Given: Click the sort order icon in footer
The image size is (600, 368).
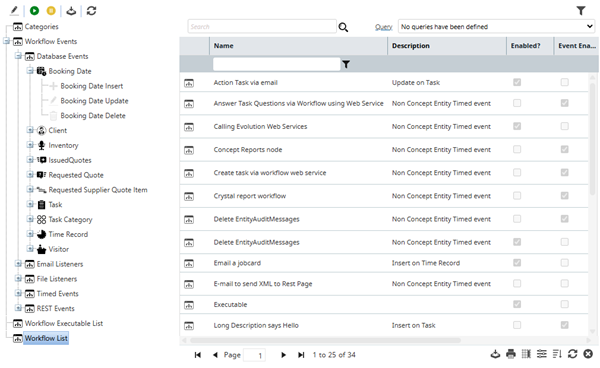Looking at the screenshot, I should 557,354.
